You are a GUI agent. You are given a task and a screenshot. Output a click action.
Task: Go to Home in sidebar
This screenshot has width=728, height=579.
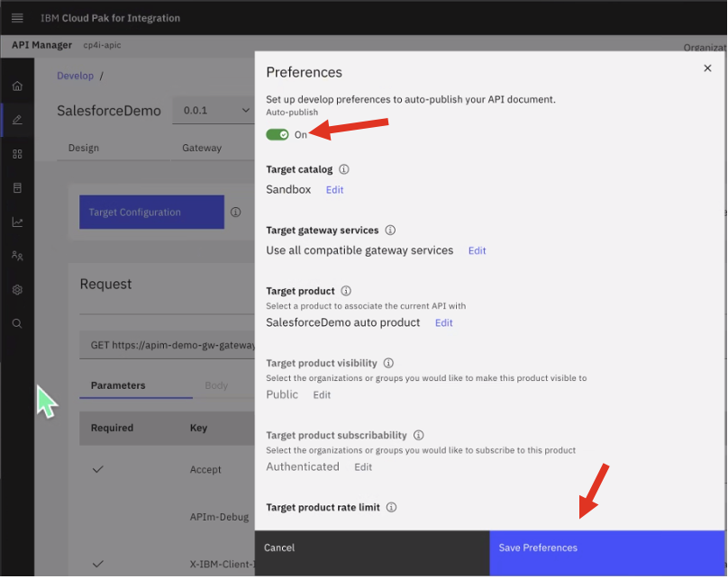[17, 86]
